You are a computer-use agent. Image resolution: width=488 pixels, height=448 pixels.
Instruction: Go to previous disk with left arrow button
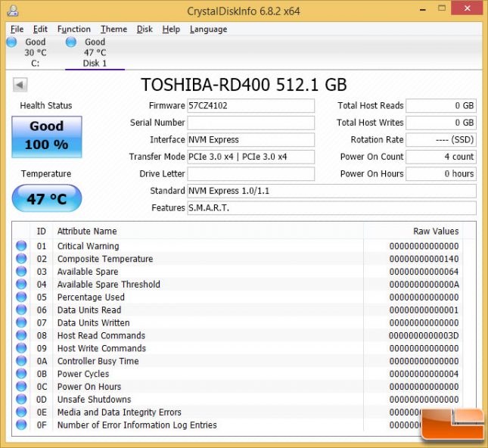(x=20, y=85)
